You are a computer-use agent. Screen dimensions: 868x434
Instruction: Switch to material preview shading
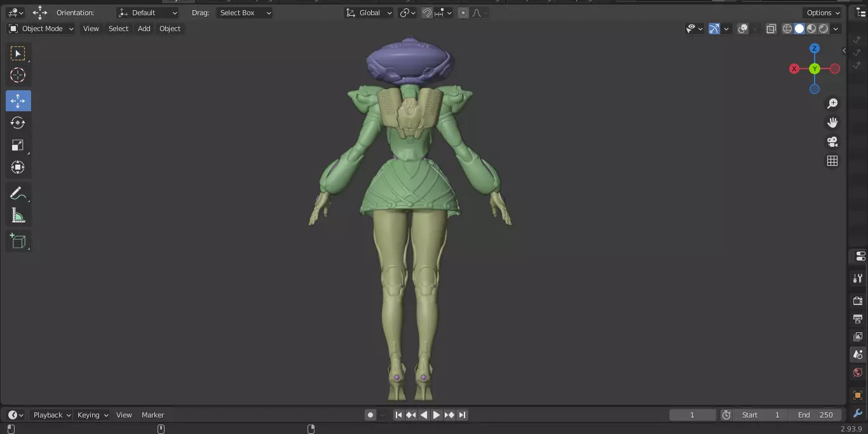811,29
